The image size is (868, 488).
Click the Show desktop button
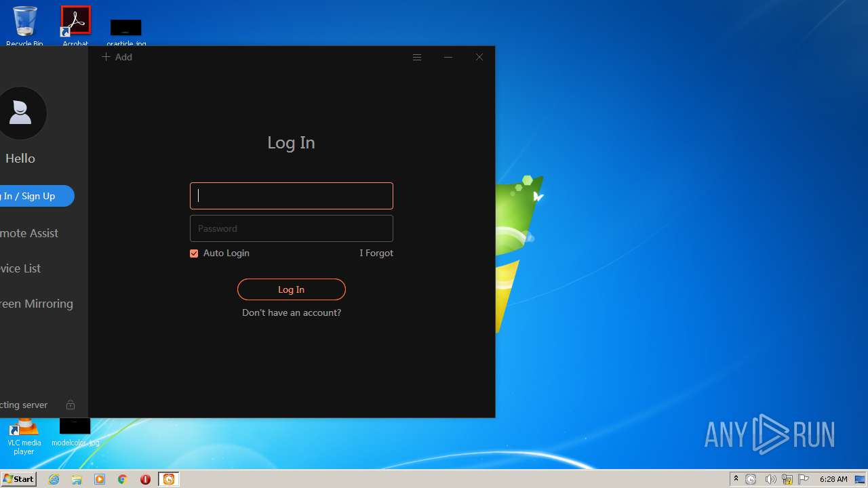pos(860,479)
